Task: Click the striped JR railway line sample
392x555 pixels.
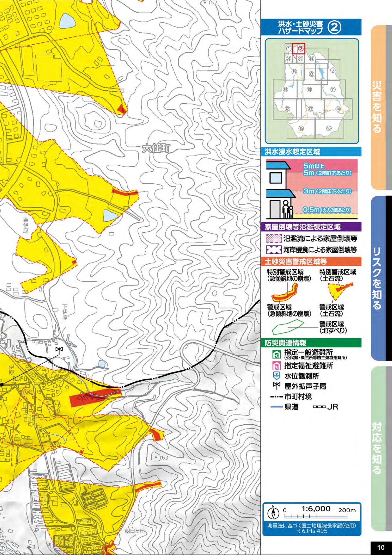Action: [319, 407]
